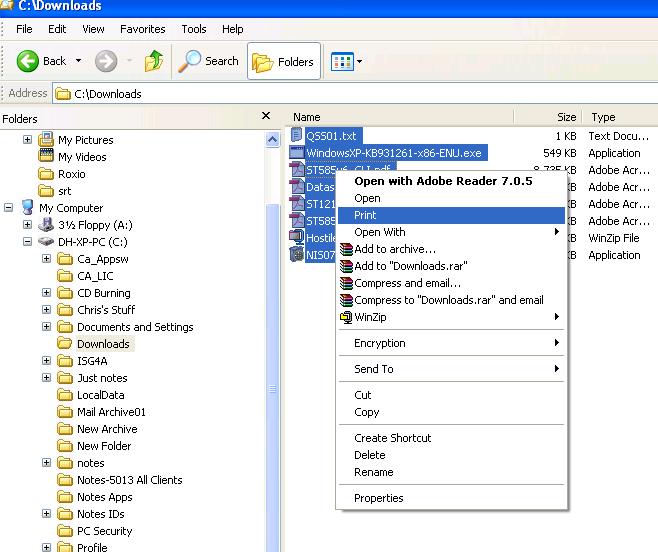This screenshot has height=552, width=658.
Task: Open the Edit menu
Action: (x=57, y=29)
